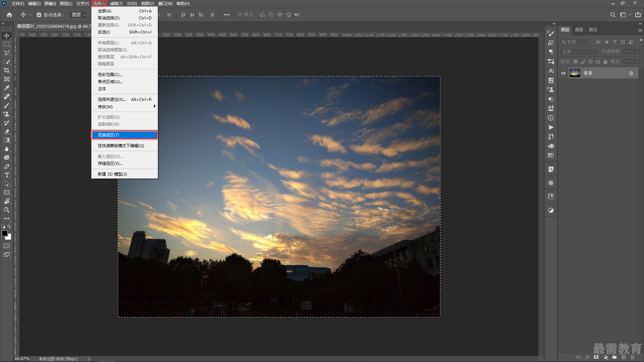Toggle Quick Mask mode in toolbox
644x362 pixels.
(7, 246)
